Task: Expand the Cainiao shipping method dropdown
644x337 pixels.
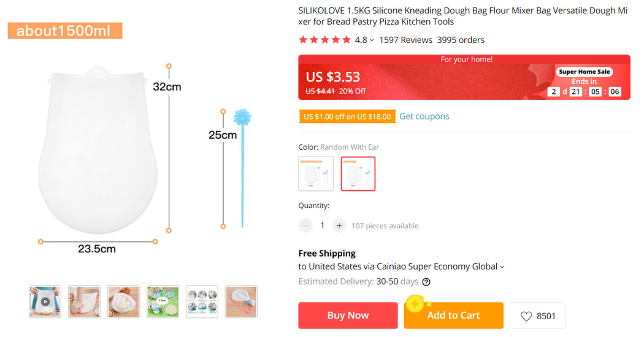Action: (502, 267)
